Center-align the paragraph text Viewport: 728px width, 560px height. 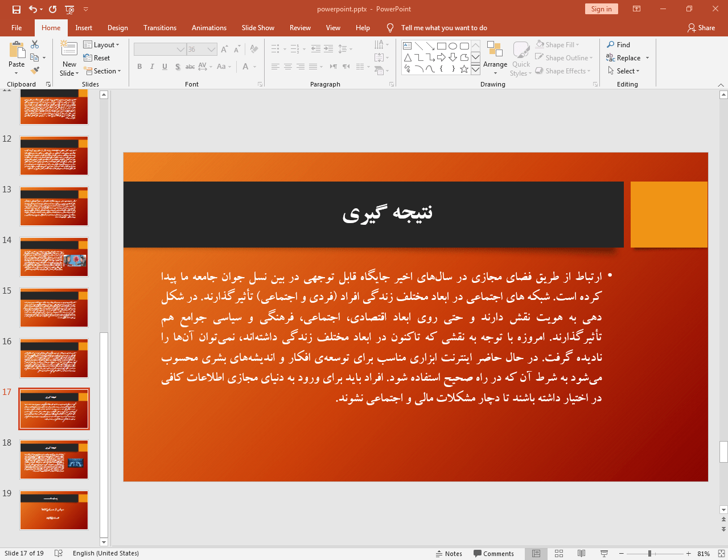[288, 67]
